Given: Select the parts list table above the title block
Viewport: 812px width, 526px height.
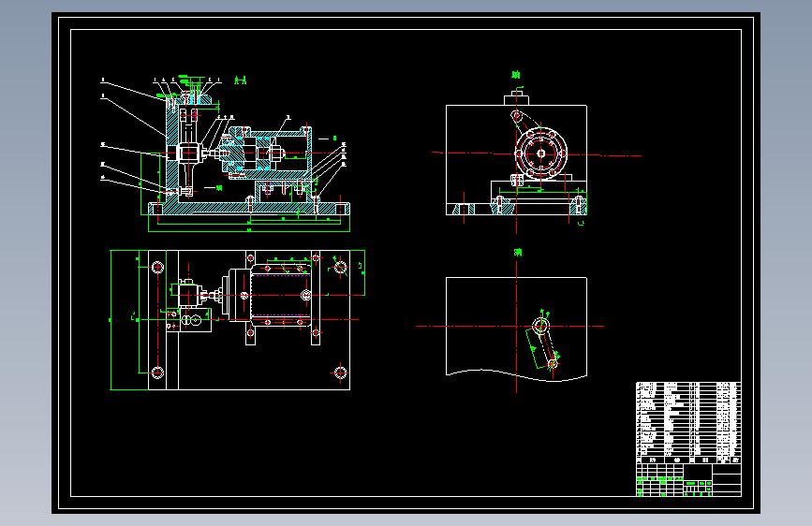Looking at the screenshot, I should coord(688,423).
